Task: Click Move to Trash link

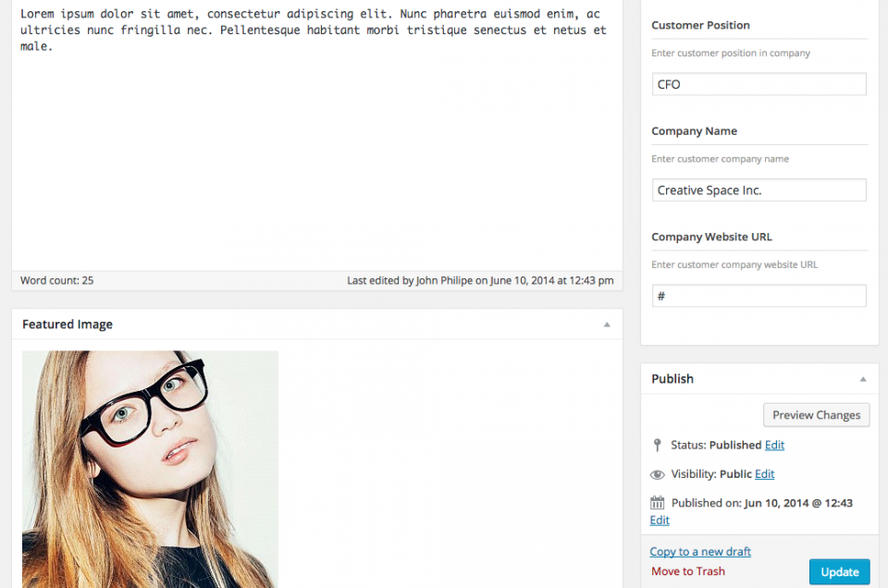Action: click(x=687, y=571)
